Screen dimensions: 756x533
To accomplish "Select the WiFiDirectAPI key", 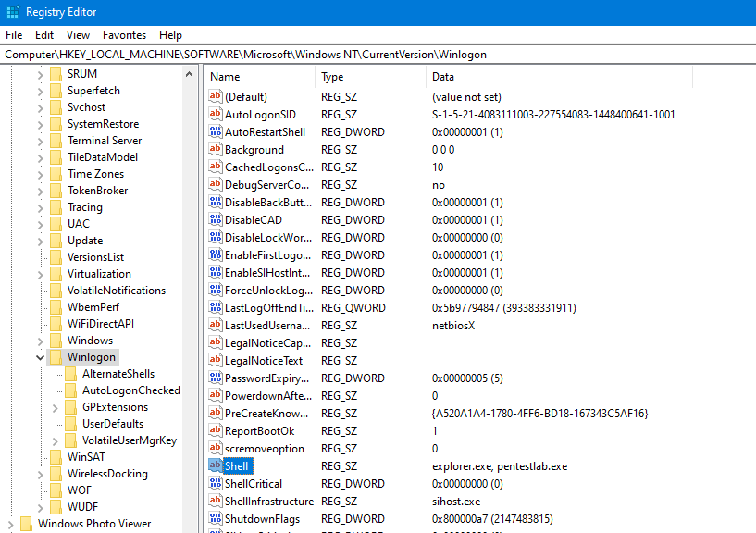I will [100, 324].
